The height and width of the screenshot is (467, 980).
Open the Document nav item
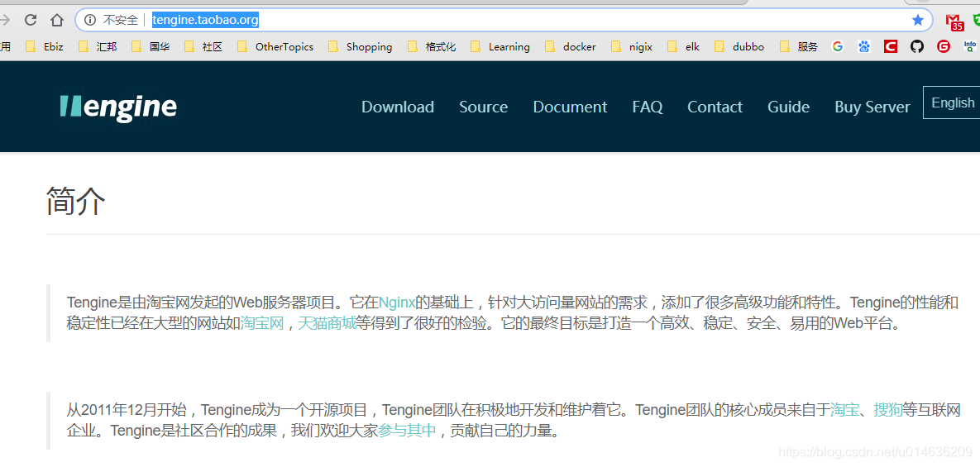point(570,107)
